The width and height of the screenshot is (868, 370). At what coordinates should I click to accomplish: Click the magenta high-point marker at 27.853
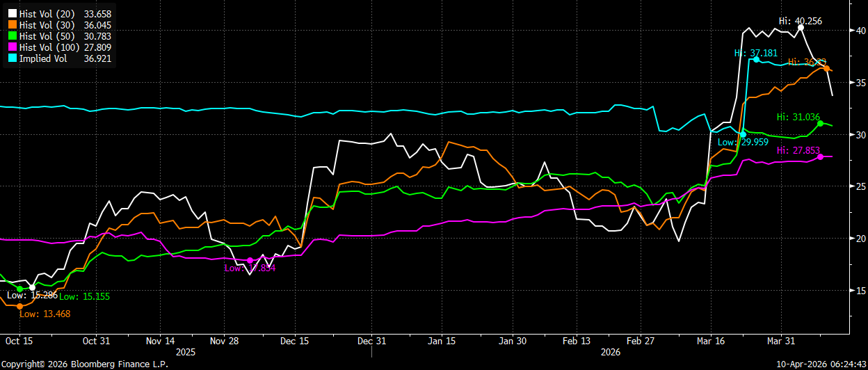(821, 156)
